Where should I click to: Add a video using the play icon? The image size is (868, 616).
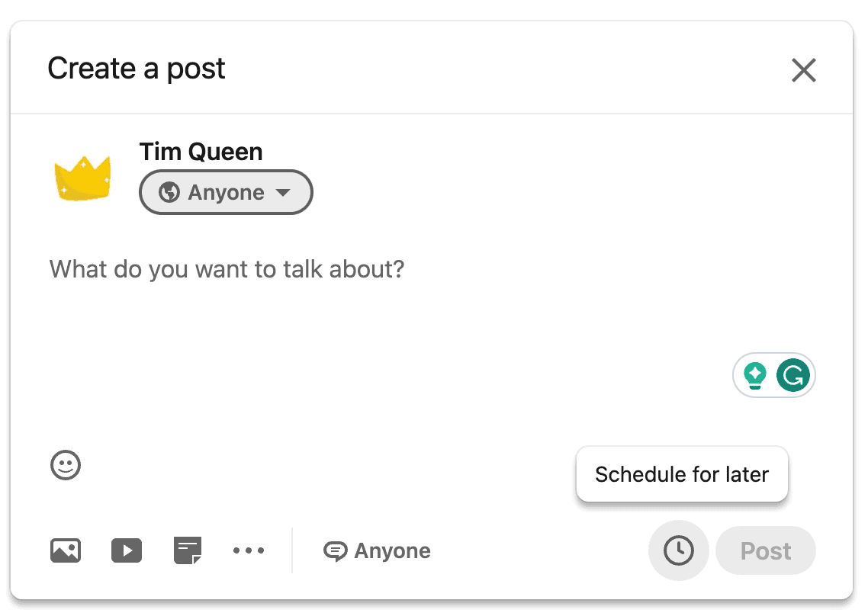(127, 550)
